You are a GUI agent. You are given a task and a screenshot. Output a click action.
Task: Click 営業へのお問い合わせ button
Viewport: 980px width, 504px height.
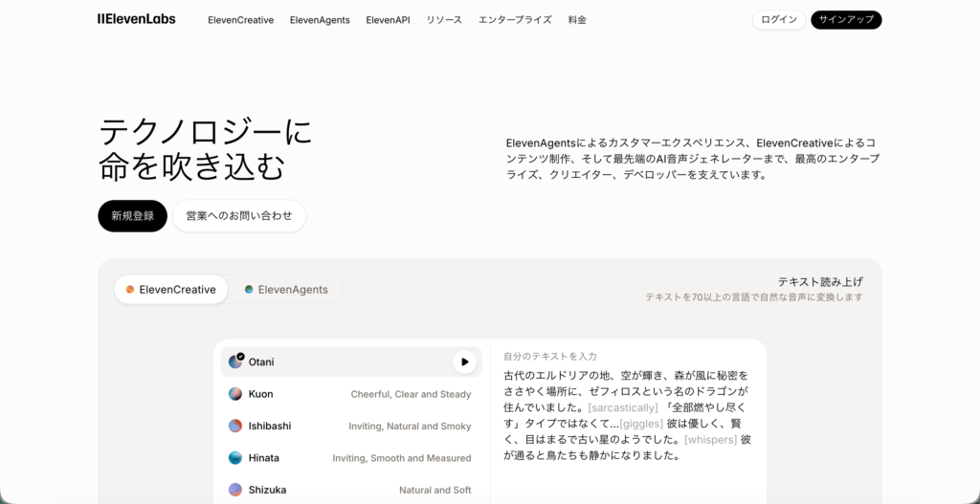(239, 216)
